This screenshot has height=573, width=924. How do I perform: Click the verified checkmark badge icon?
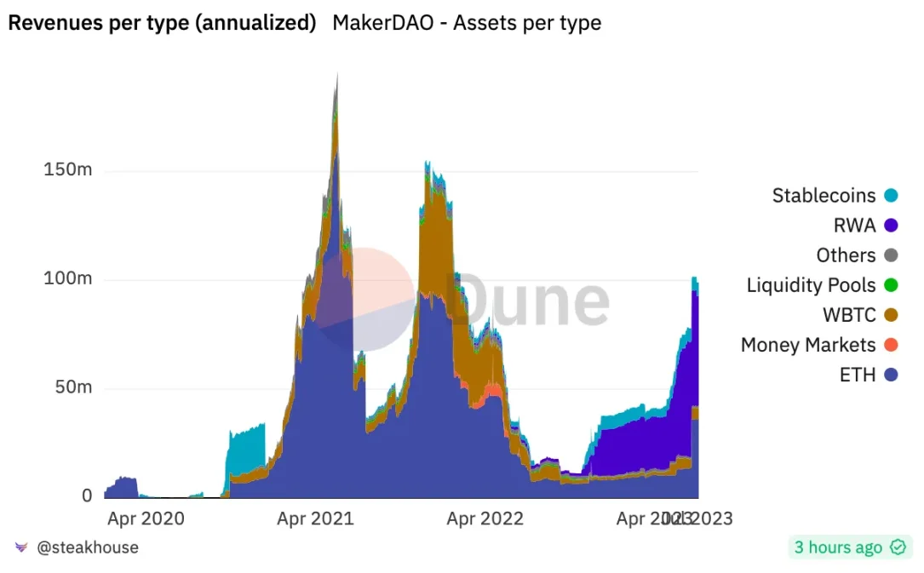pos(898,547)
